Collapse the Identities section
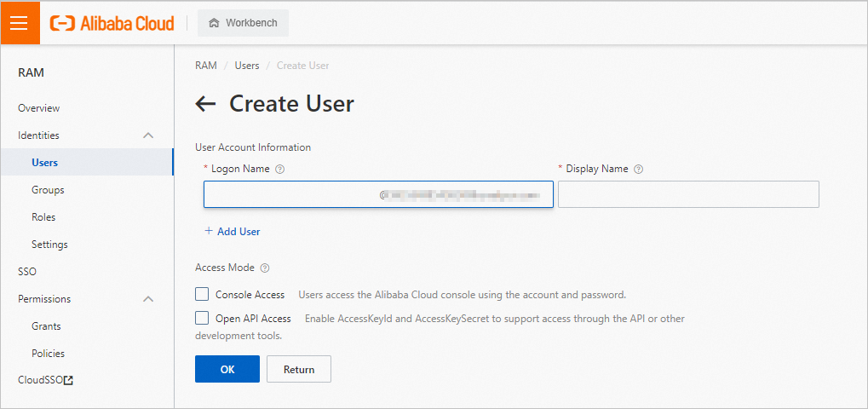 tap(148, 135)
